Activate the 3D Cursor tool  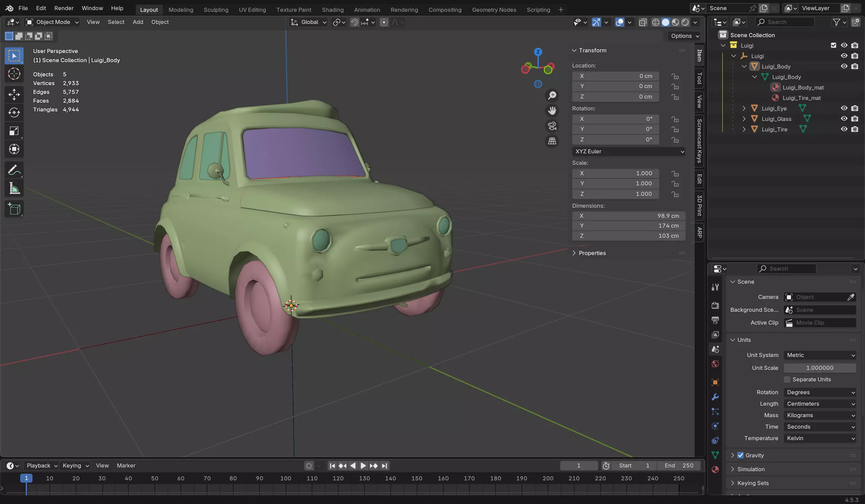(x=14, y=74)
